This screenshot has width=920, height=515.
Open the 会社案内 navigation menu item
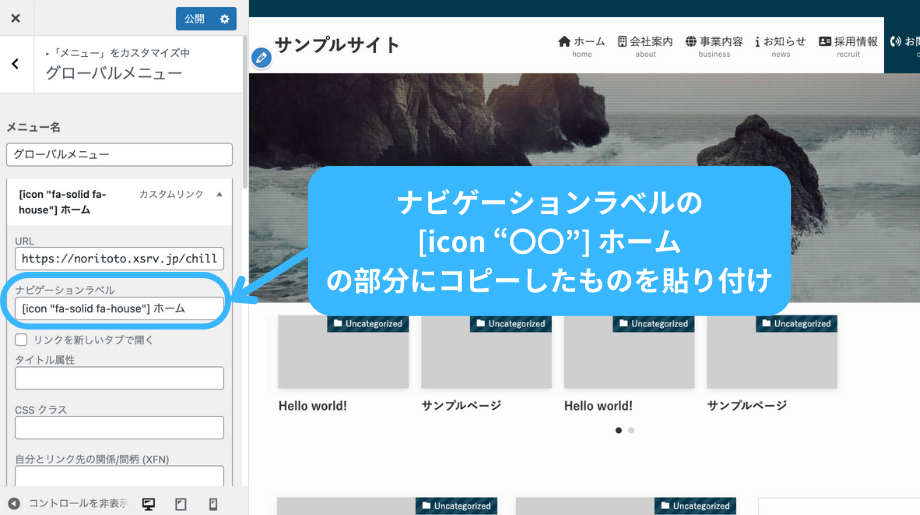(645, 45)
